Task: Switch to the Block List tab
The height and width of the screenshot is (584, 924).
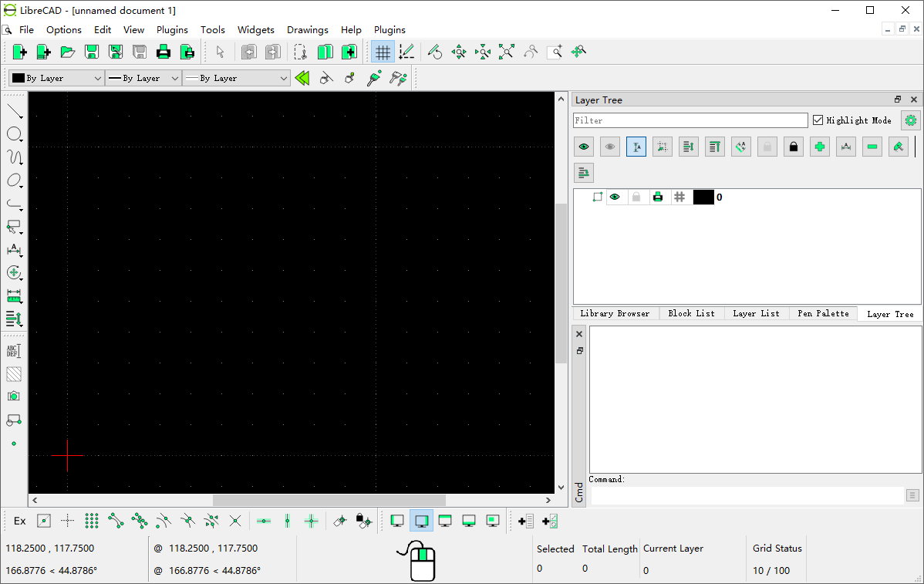Action: point(691,313)
